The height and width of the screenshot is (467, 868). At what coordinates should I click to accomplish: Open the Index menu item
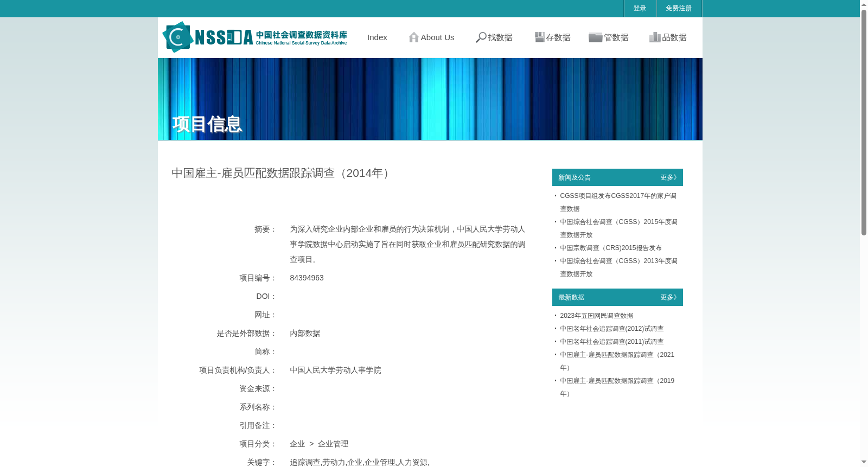(377, 37)
